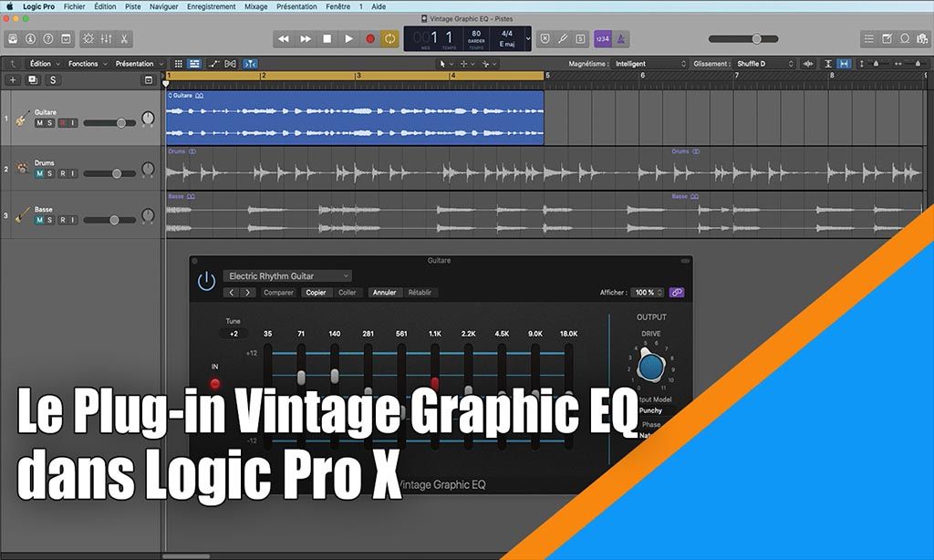Click the Fast Forward transport button
This screenshot has height=560, width=934.
[306, 38]
